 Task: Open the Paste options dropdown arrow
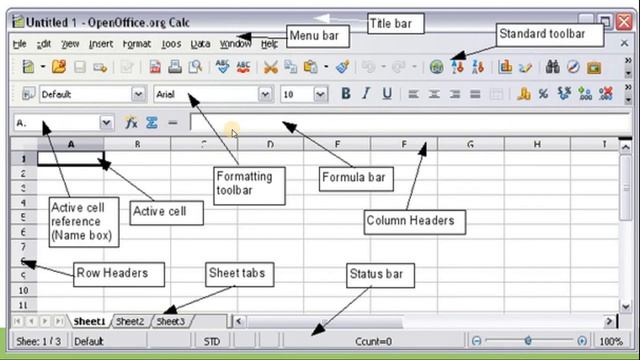point(326,67)
